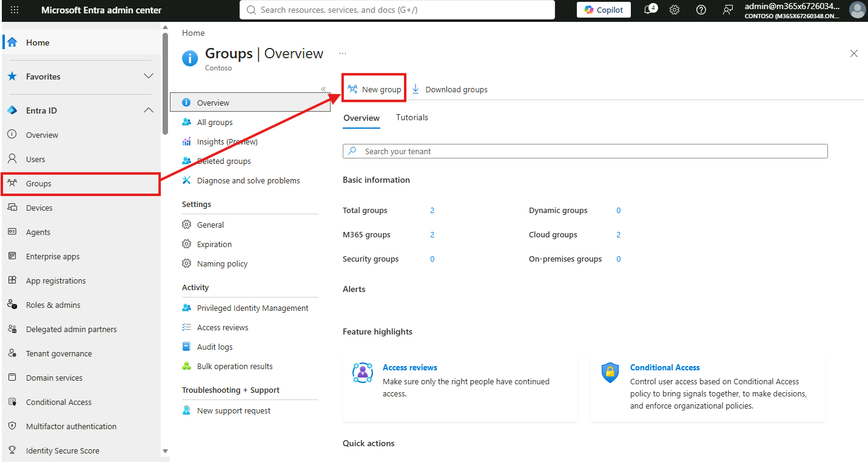This screenshot has height=462, width=868.
Task: Open Diagnose and solve problems
Action: 250,180
